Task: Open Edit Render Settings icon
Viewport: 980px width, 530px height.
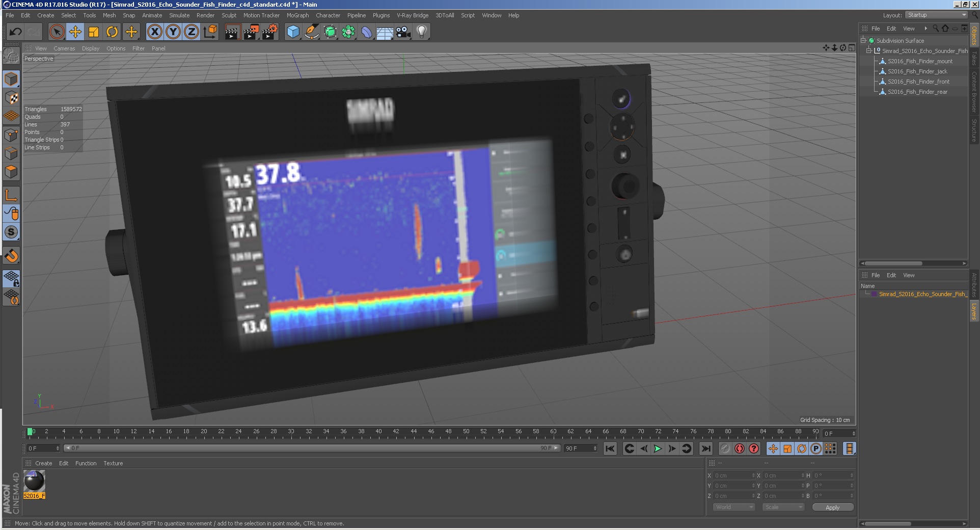Action: pos(269,32)
